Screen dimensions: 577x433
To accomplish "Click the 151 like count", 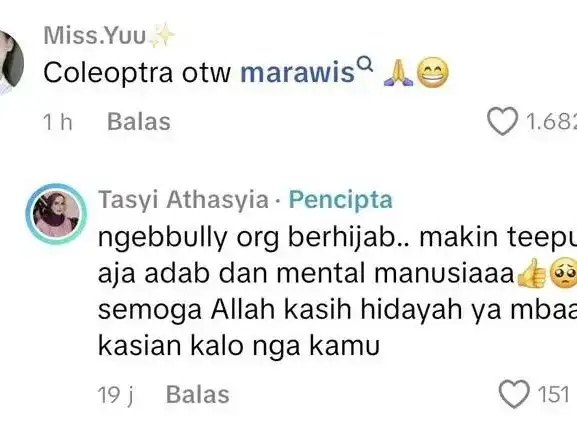I will coord(553,394).
